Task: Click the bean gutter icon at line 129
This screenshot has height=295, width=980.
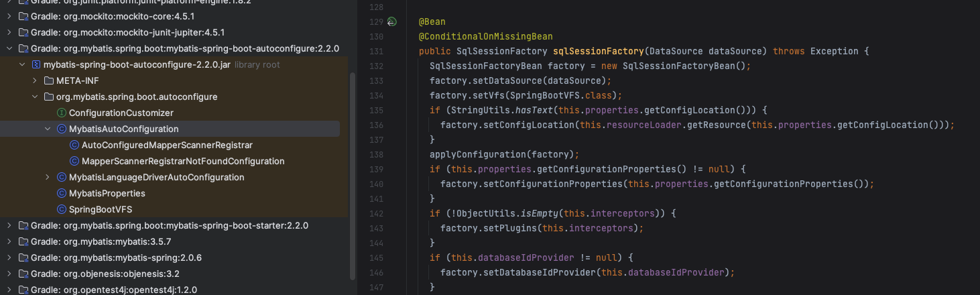Action: tap(391, 21)
